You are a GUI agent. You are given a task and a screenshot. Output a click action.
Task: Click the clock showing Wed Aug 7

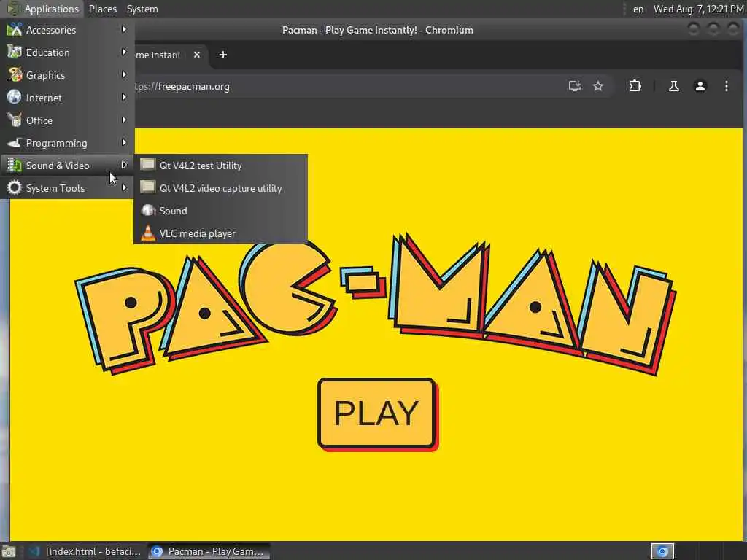click(x=698, y=9)
